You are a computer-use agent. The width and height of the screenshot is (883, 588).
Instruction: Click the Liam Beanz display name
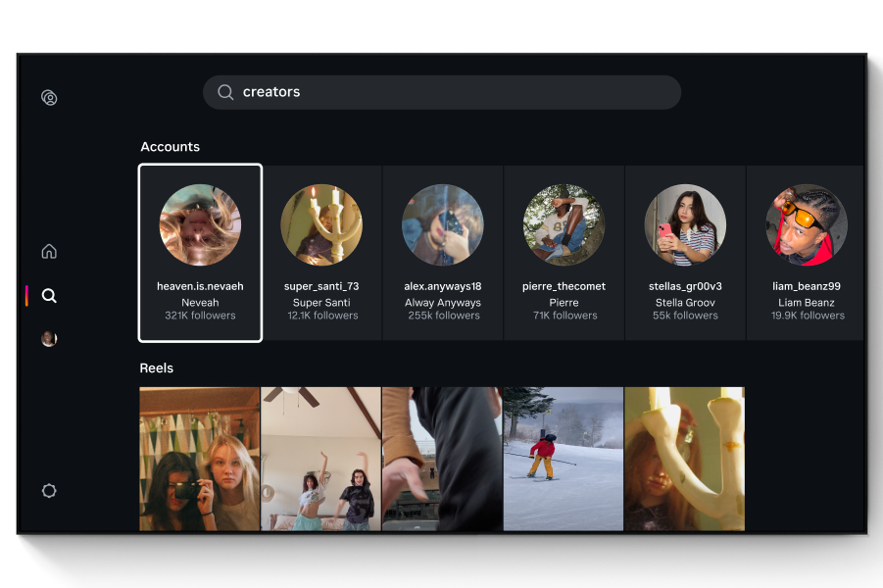(x=806, y=303)
